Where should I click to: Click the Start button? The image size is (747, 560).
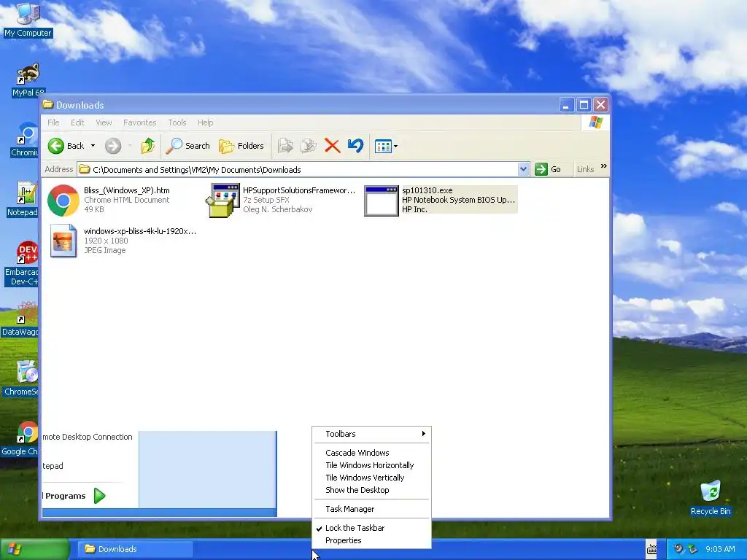coord(34,549)
